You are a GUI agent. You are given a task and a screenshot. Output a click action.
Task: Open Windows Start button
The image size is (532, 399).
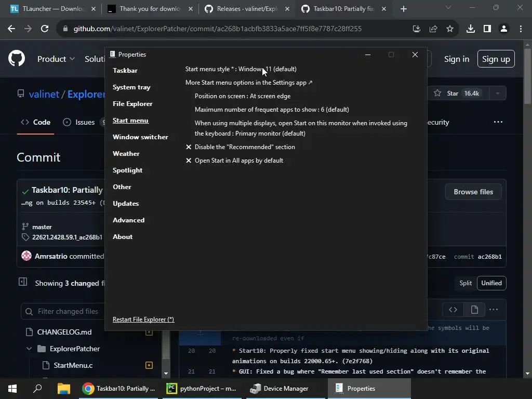[x=12, y=389]
